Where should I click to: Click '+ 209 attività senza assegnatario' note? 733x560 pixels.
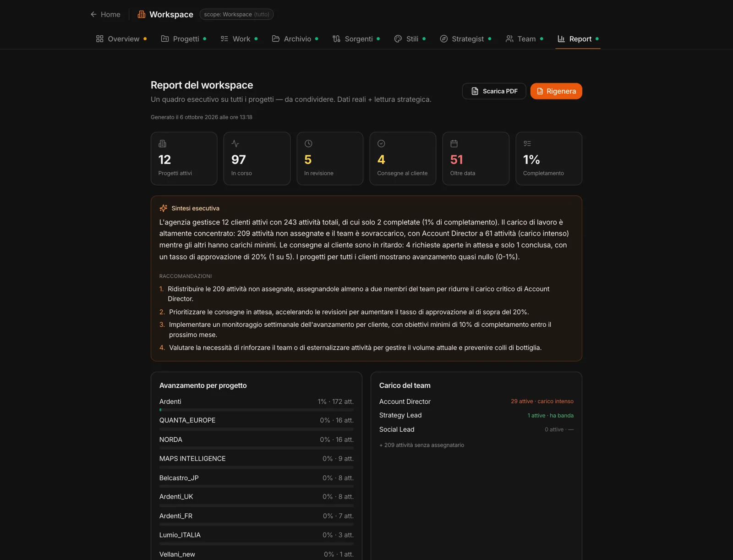421,445
